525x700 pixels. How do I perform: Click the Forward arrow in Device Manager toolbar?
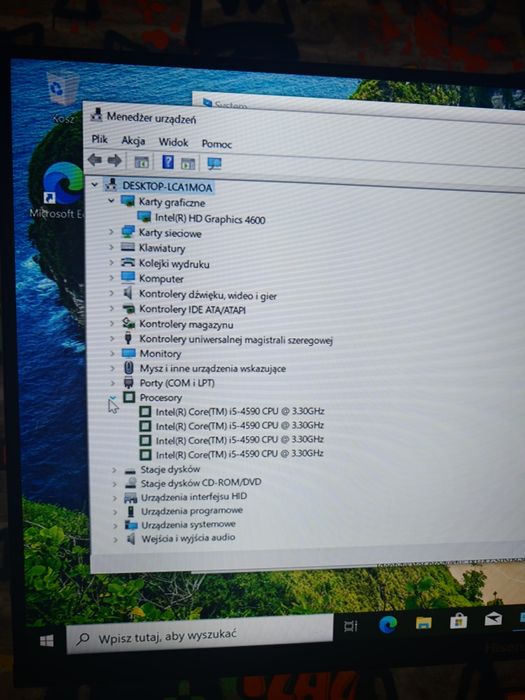click(114, 160)
